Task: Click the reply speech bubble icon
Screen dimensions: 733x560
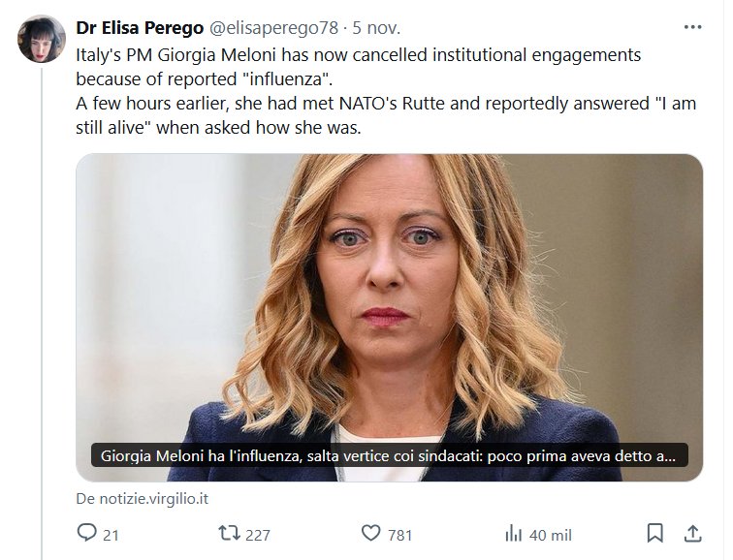Action: point(86,533)
